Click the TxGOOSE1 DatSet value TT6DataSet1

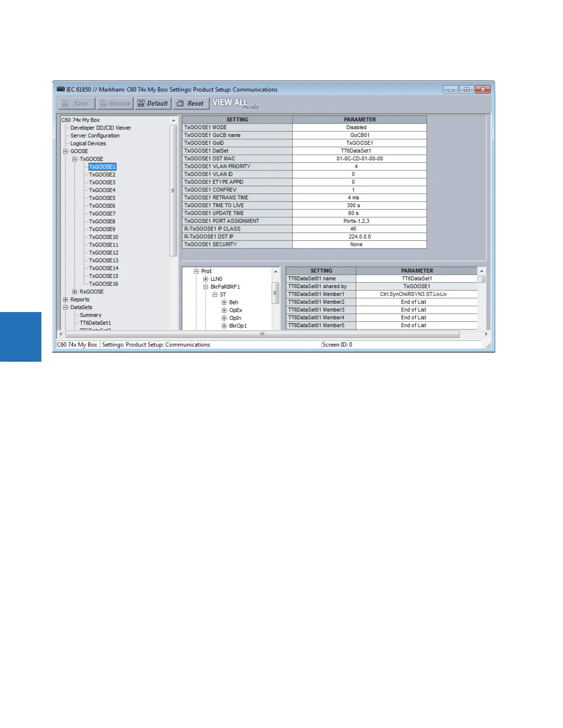pos(360,151)
